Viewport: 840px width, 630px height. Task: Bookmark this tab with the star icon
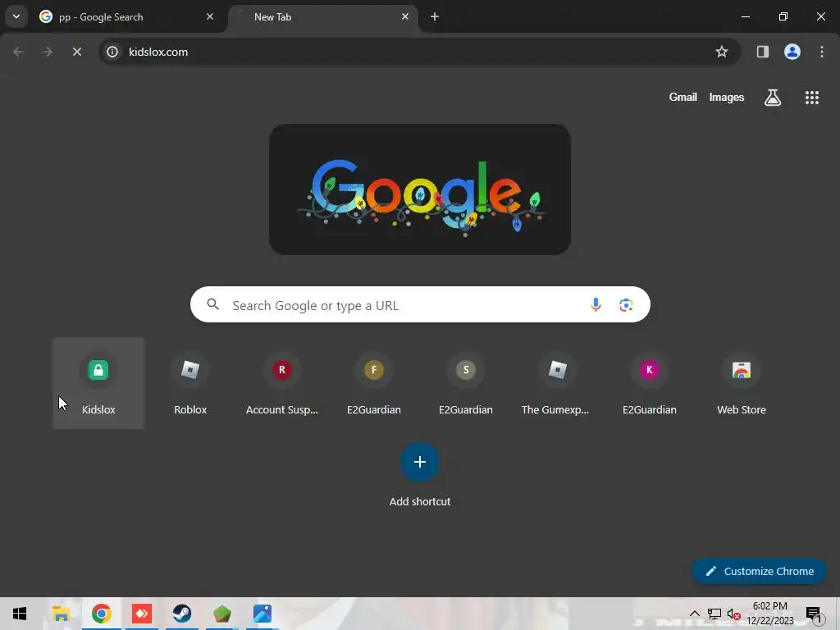722,52
